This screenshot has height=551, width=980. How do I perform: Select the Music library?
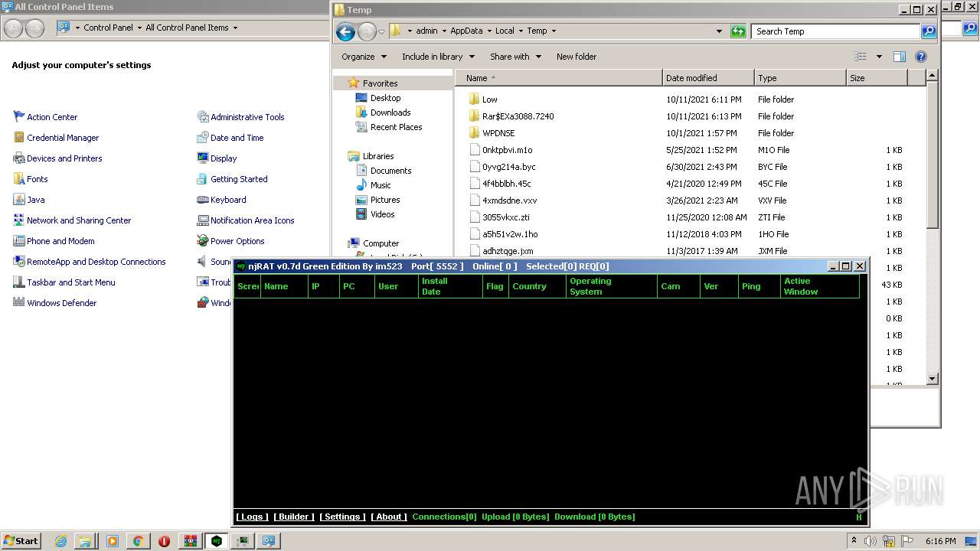coord(374,185)
